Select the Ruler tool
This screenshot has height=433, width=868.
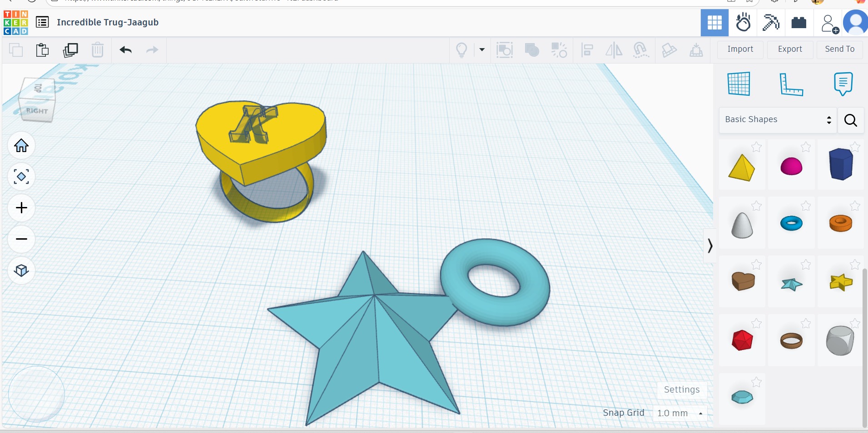point(791,84)
